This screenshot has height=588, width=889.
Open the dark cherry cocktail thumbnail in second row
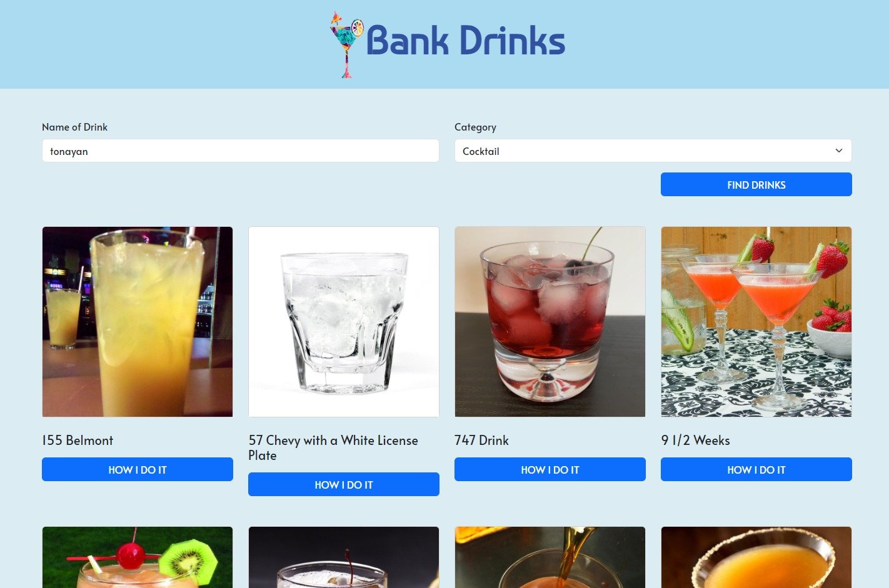click(x=344, y=557)
